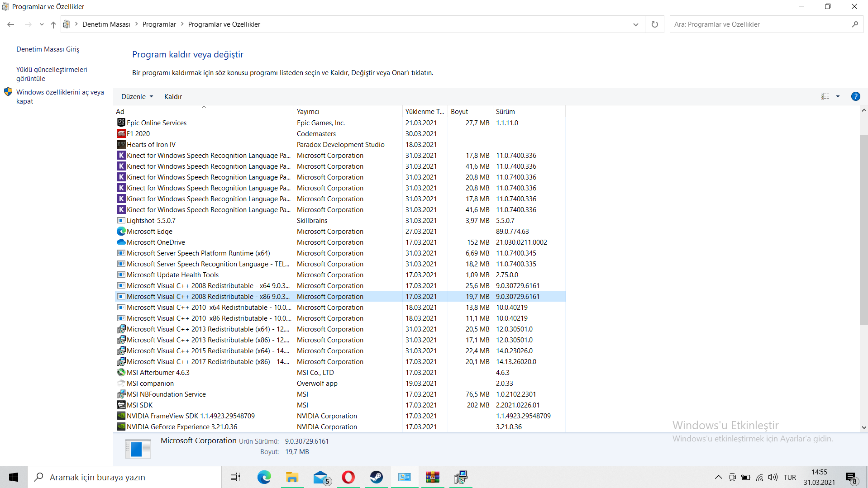Open the Windows Start menu
The width and height of the screenshot is (868, 488).
click(x=14, y=477)
